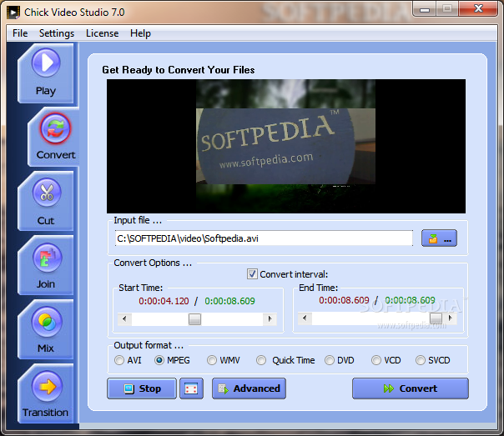Open the License menu

click(102, 33)
